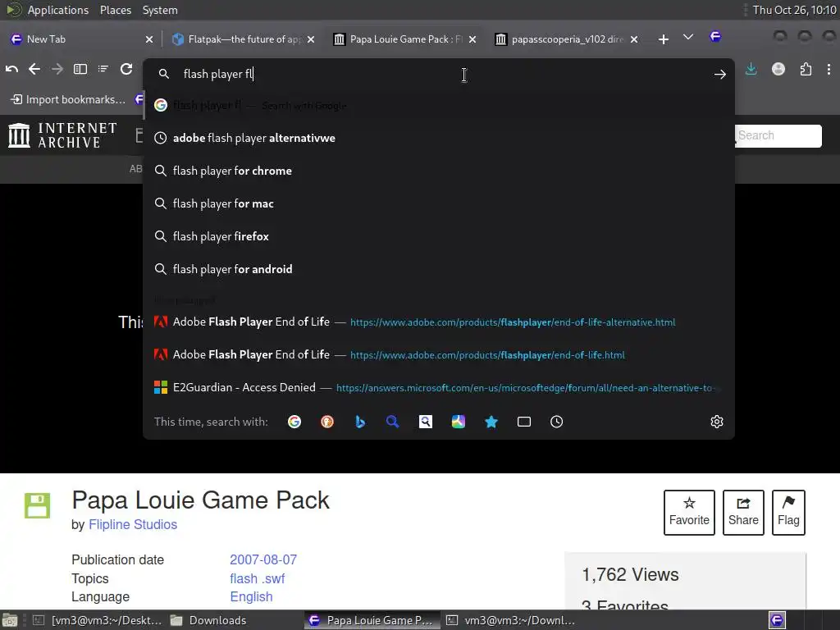Select suggestion adobe flash player alternativwe
This screenshot has width=840, height=630.
(x=439, y=138)
